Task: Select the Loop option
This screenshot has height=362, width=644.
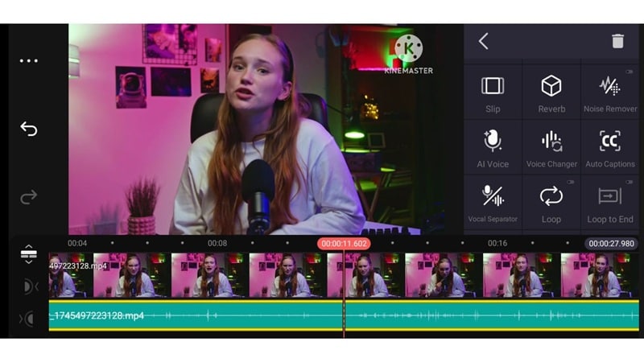Action: (551, 204)
